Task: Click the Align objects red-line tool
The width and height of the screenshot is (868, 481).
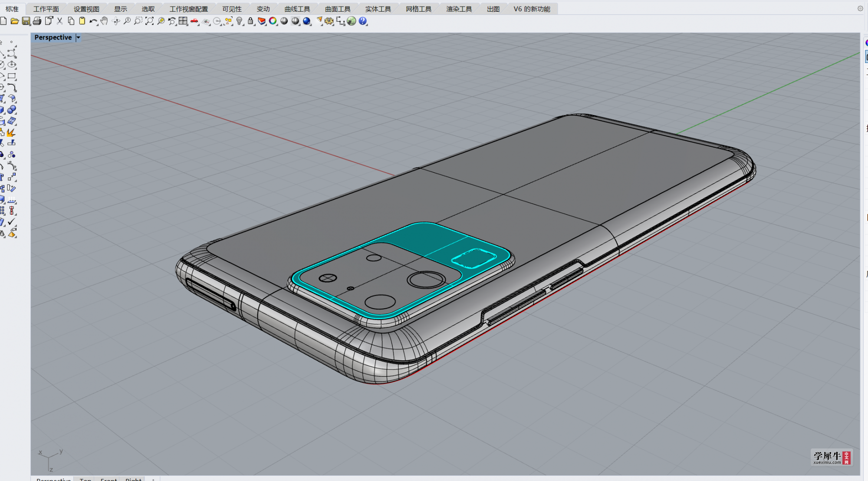Action: (12, 211)
